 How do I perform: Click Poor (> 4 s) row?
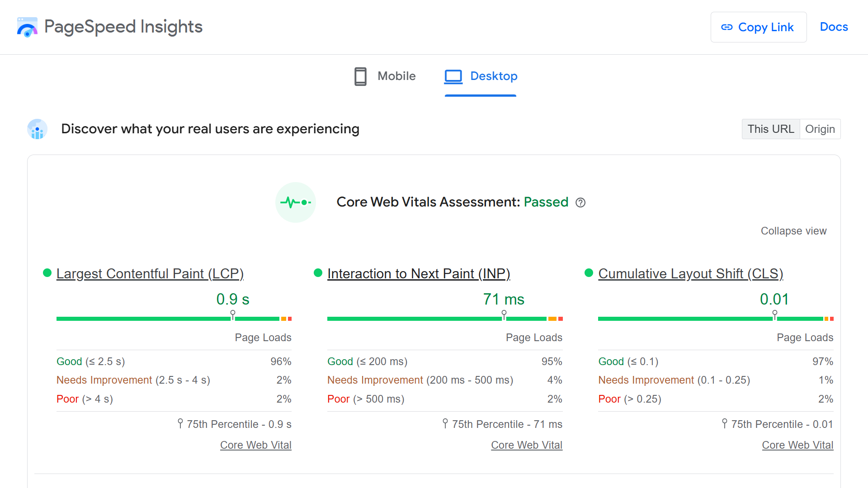coord(174,399)
